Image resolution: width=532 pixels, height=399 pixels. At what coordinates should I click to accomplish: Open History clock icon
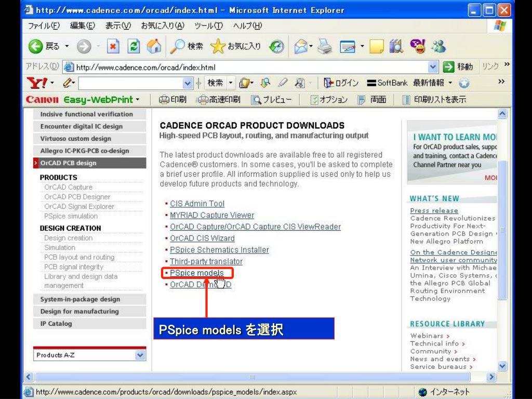276,46
